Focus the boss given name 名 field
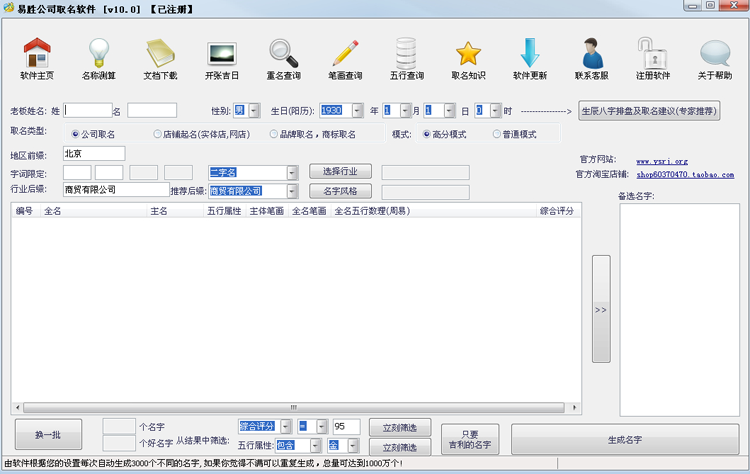Image resolution: width=750 pixels, height=474 pixels. pos(152,110)
